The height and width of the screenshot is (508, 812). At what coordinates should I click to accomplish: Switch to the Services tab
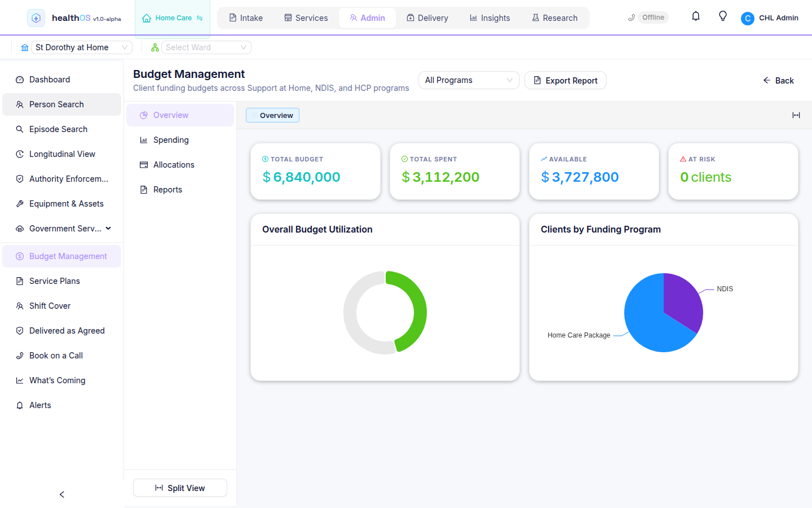pos(306,18)
